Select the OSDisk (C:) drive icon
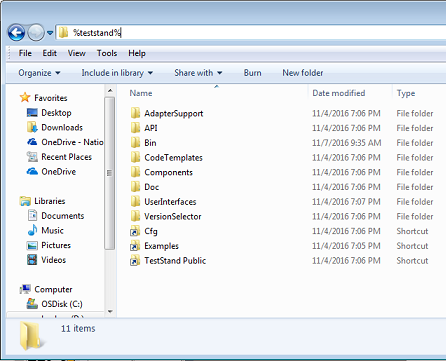 pyautogui.click(x=32, y=304)
